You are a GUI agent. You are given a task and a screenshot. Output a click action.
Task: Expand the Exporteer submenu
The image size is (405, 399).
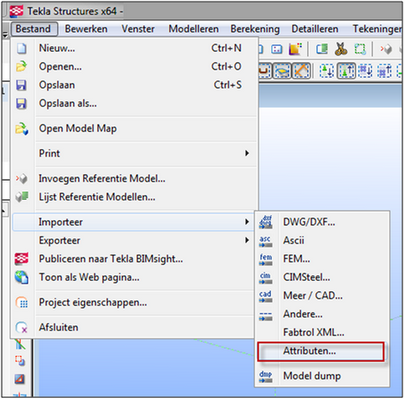coord(134,241)
